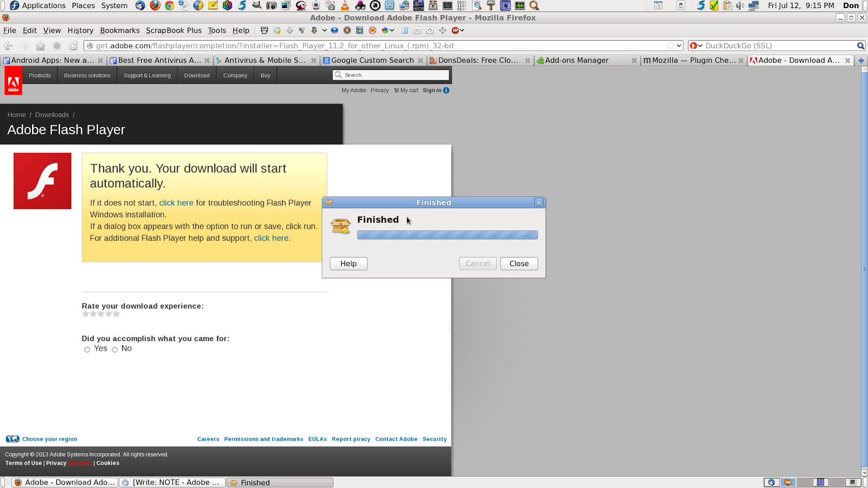
Task: Open the system monitor graph launcher
Action: (x=520, y=5)
